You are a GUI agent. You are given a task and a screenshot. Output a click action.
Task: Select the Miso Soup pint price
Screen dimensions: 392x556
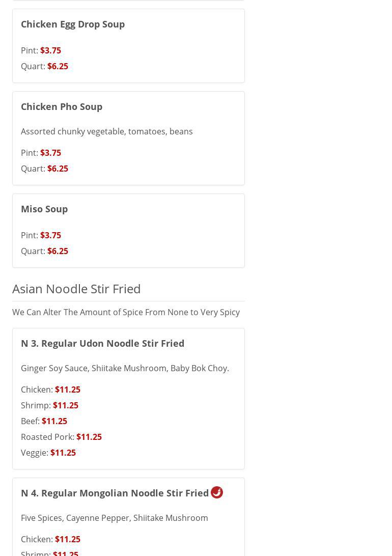pos(50,235)
